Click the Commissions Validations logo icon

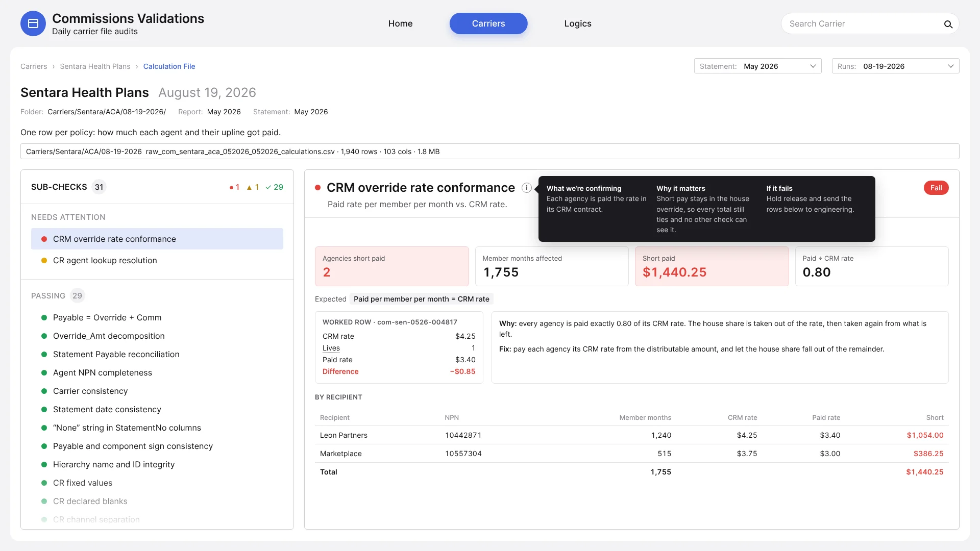(33, 23)
